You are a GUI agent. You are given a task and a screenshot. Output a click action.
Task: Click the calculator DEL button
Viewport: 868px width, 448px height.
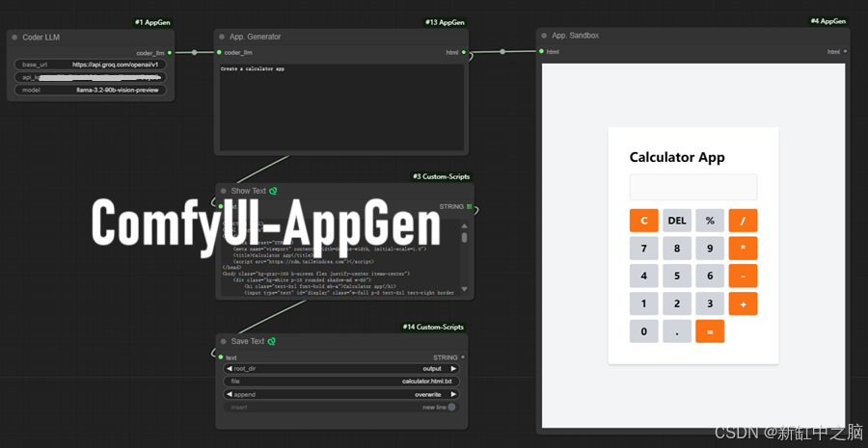(677, 221)
